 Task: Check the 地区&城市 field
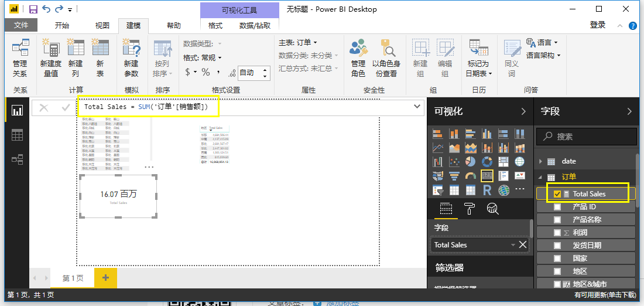[557, 284]
